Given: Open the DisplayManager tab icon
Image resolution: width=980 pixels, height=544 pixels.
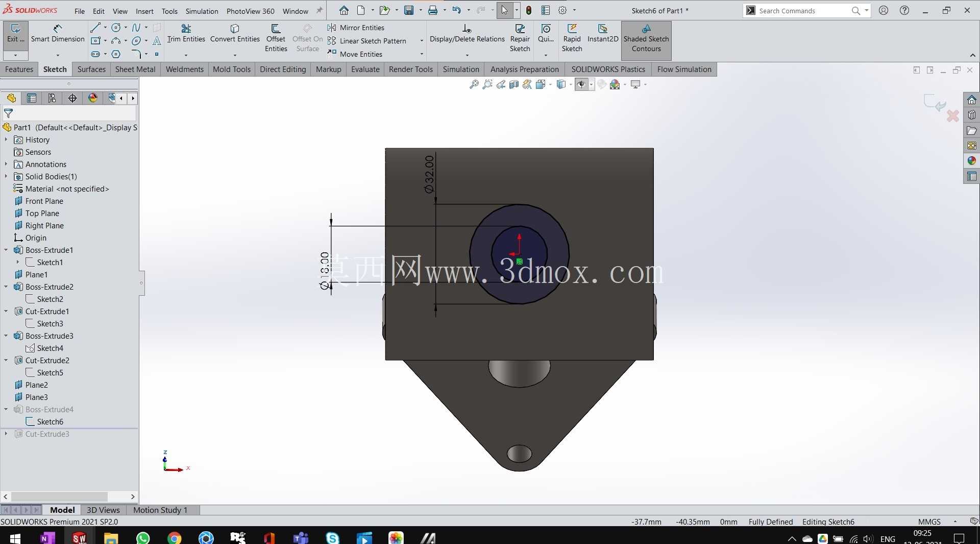Looking at the screenshot, I should (93, 98).
